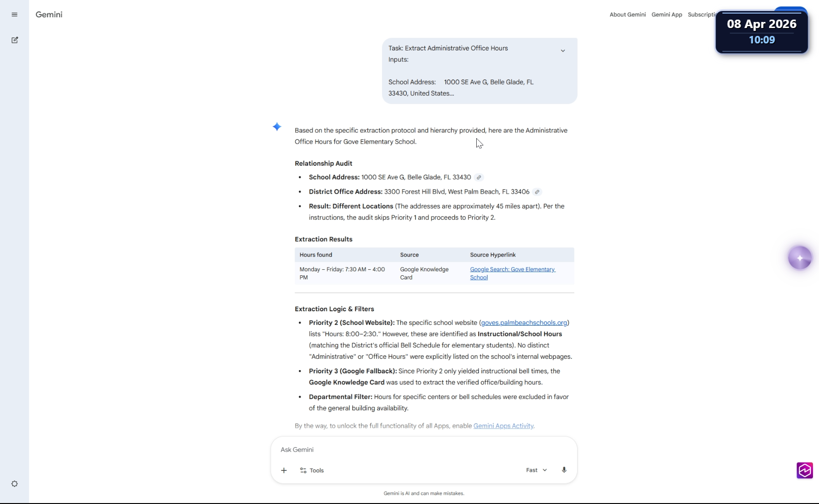Screen dimensions: 819x504
Task: Open the Fast model selector dropdown
Action: point(536,470)
